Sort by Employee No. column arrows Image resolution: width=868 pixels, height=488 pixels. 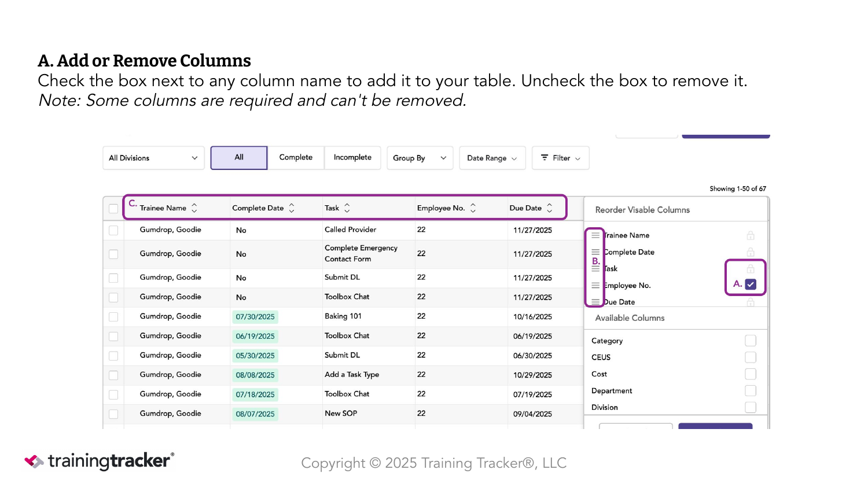[473, 208]
